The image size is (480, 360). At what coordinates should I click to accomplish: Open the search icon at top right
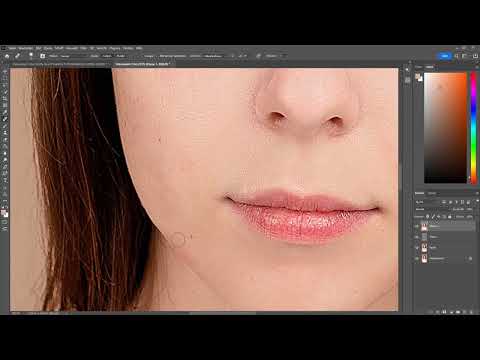tap(457, 56)
